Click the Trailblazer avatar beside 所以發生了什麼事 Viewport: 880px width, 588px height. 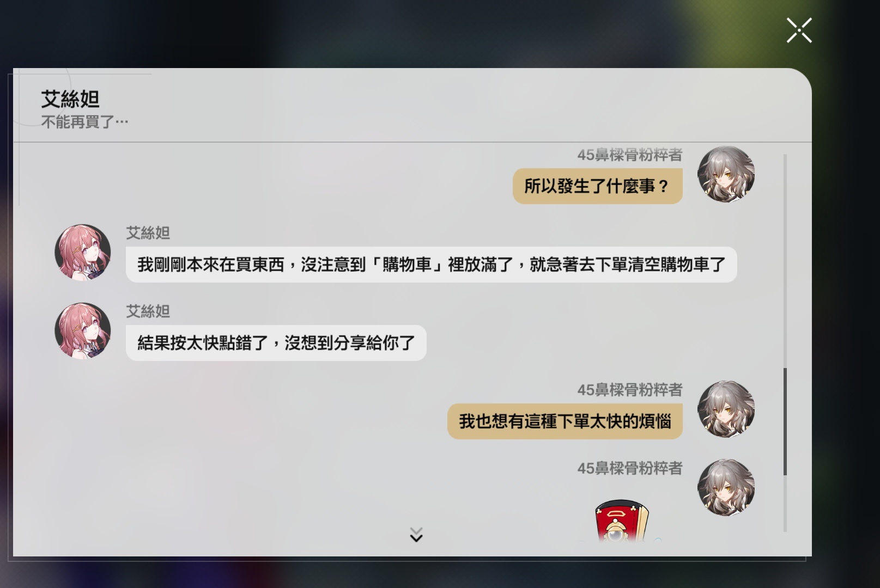coord(726,174)
